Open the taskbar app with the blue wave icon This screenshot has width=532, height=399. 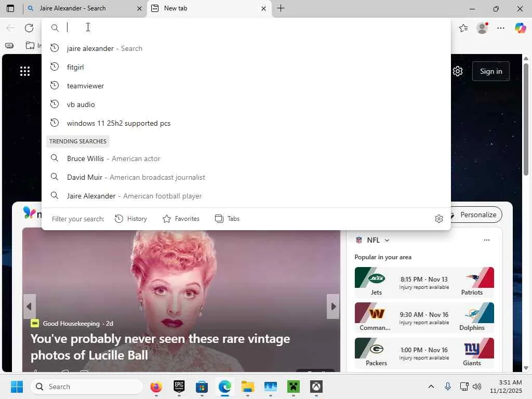pos(270,387)
